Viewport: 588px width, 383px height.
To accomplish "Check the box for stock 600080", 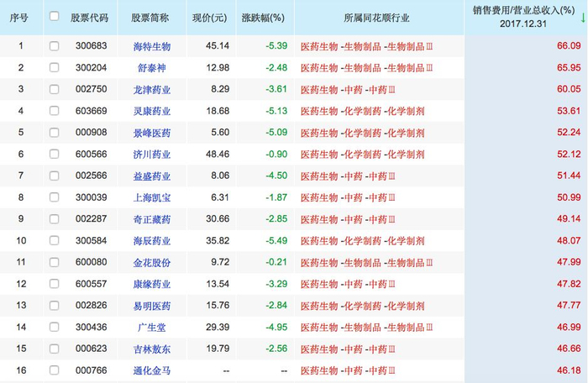I will click(x=55, y=262).
